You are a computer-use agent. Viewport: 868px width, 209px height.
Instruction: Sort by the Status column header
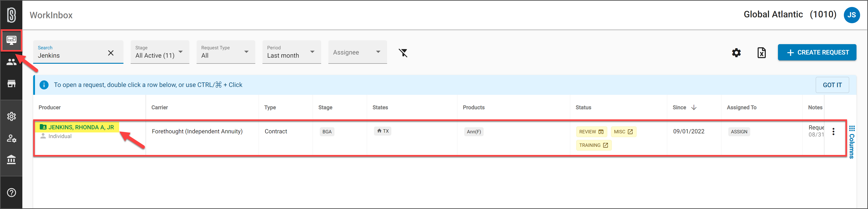[x=583, y=107]
